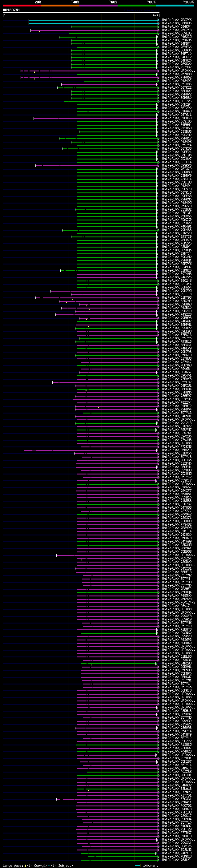This screenshot has height=868, width=197.
Task: Click the green alignment bar for UniRef100_A8MRE8
Action: point(123,857)
